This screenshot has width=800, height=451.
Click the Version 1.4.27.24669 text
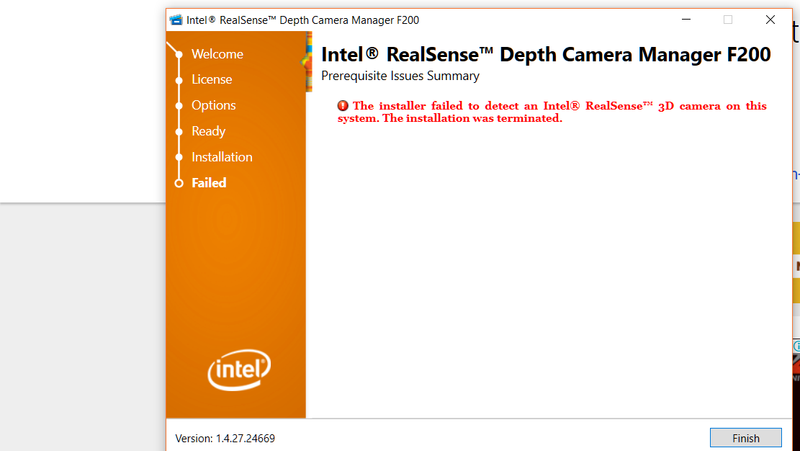click(x=225, y=438)
